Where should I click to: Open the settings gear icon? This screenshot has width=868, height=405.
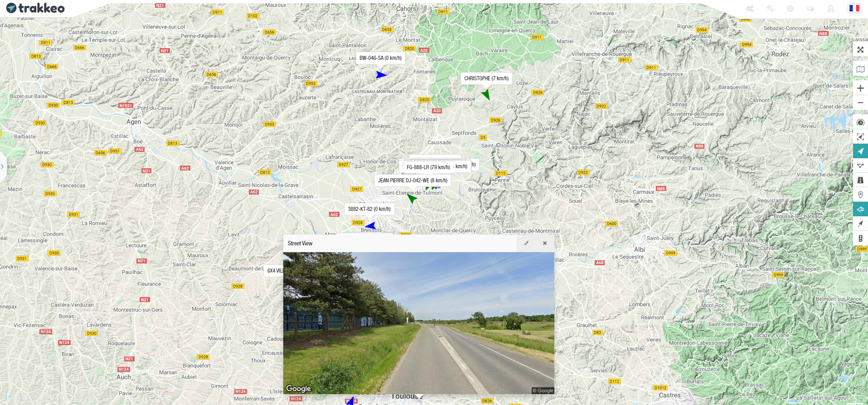790,9
